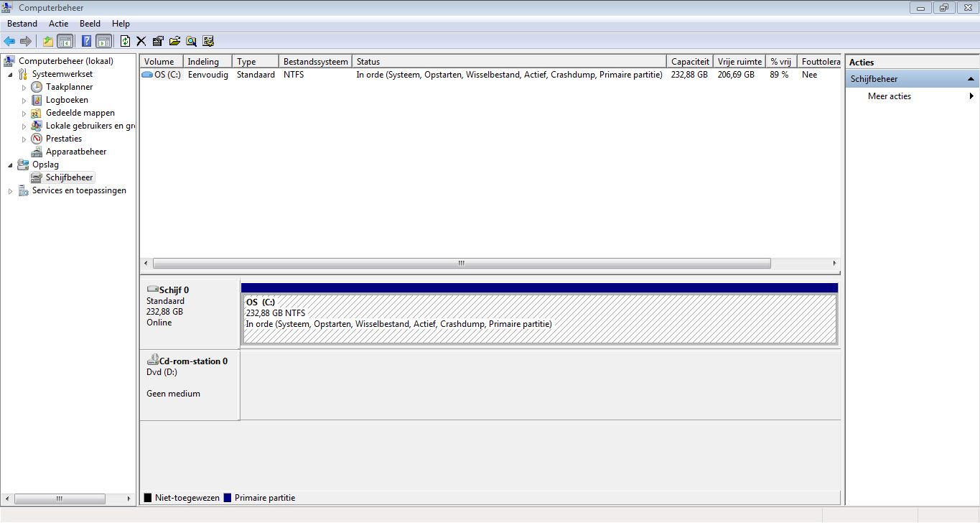Select Computerbeheer (lokaal) root node
Screen dimensions: 980x523
click(65, 61)
